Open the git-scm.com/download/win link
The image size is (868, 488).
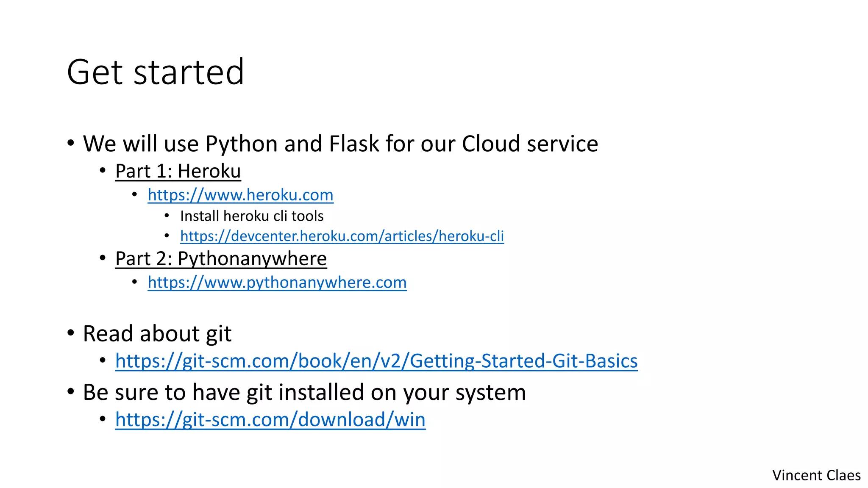point(270,420)
